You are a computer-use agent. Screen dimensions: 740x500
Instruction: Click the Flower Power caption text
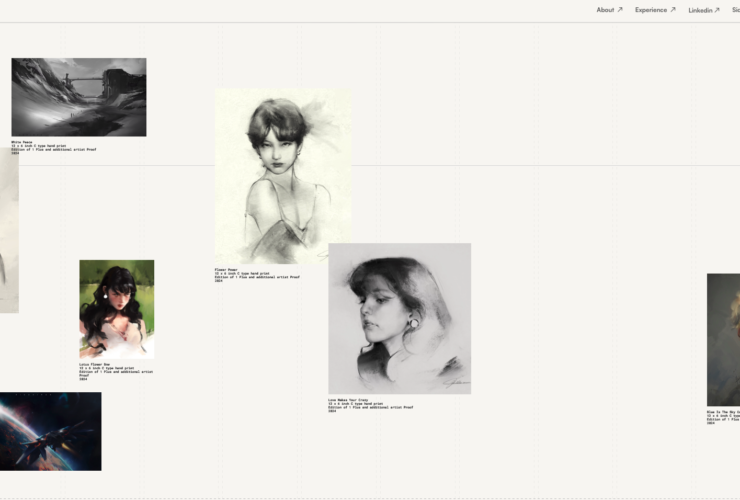click(255, 275)
